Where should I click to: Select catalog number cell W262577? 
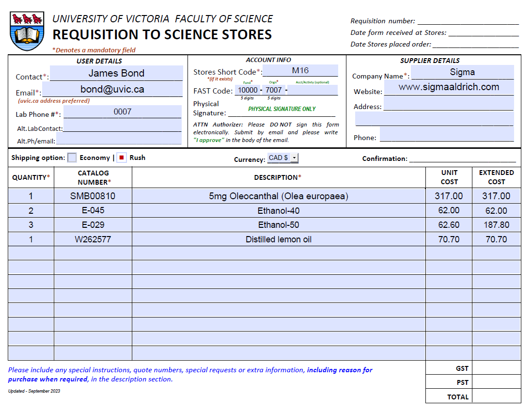point(93,239)
